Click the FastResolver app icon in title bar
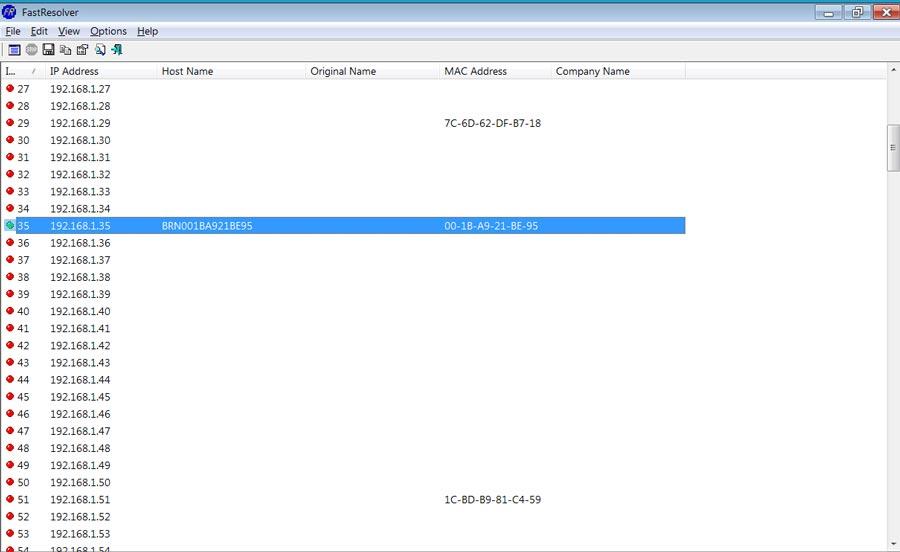The height and width of the screenshot is (552, 900). [x=9, y=12]
